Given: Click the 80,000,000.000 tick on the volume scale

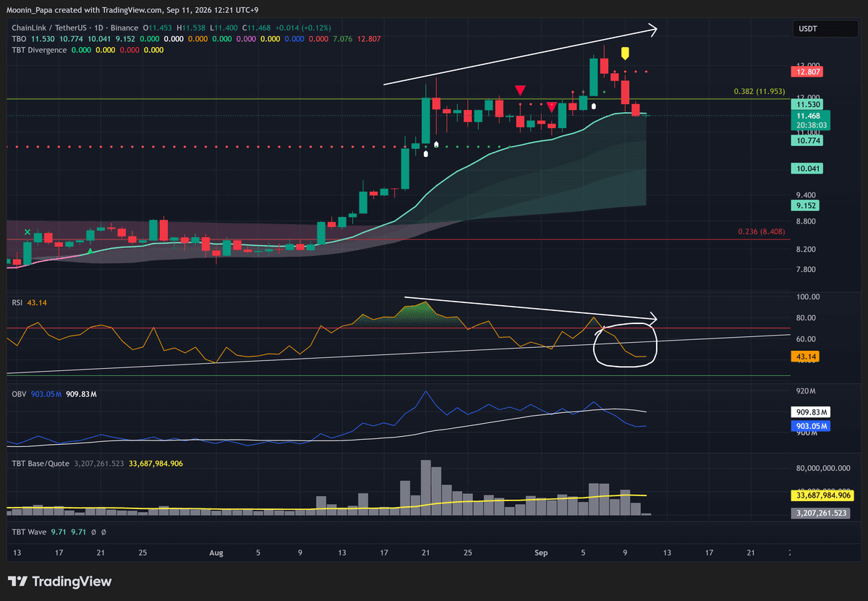Looking at the screenshot, I should (824, 468).
